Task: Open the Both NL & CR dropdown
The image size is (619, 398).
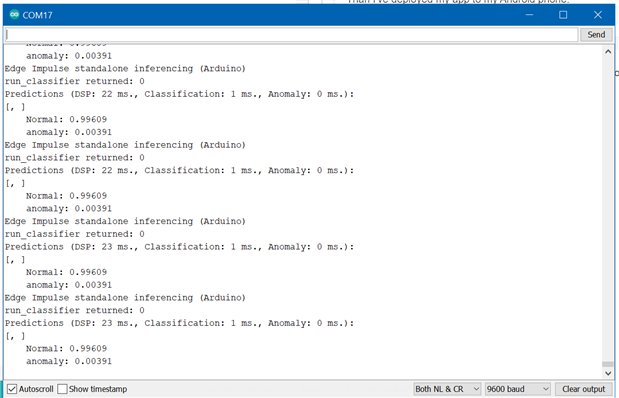Action: (447, 389)
